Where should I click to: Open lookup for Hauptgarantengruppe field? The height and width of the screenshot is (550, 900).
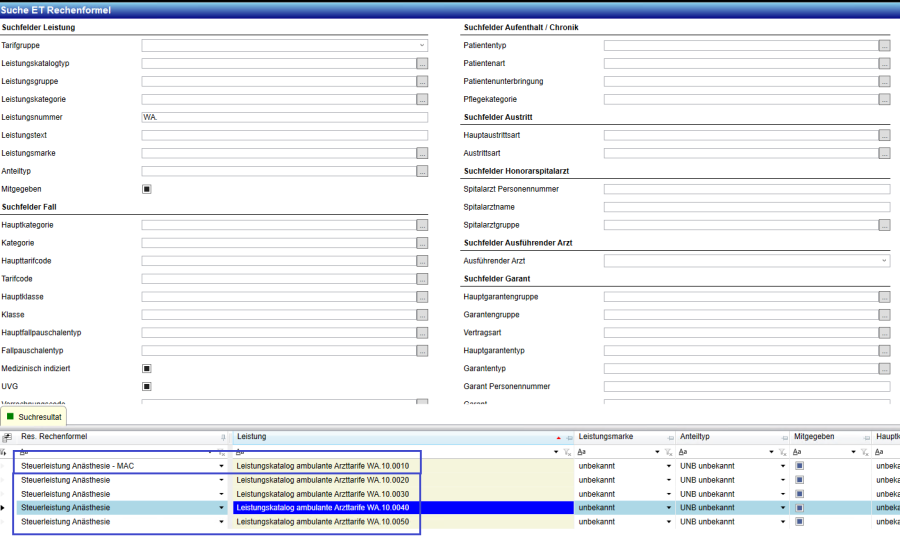pos(884,297)
